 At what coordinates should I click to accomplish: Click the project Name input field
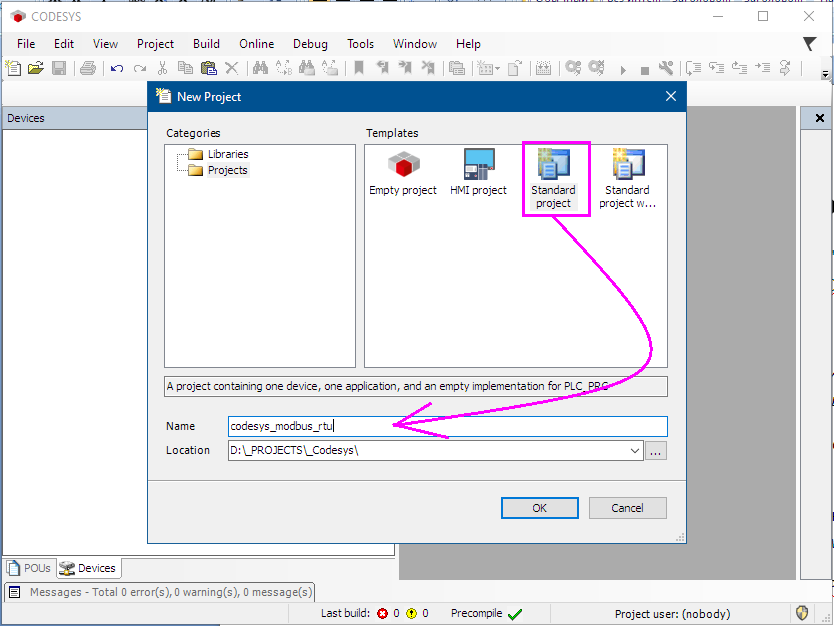pos(447,426)
